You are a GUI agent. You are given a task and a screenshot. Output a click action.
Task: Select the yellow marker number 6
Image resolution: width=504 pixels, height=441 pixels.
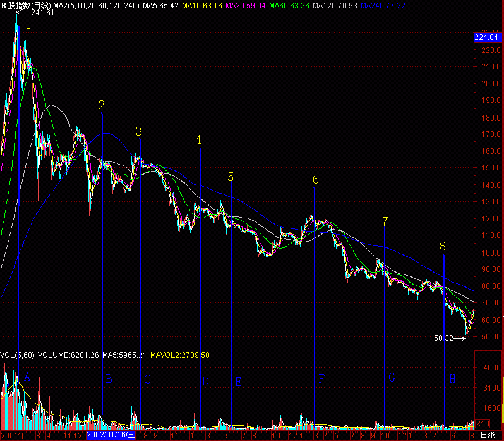click(x=316, y=180)
